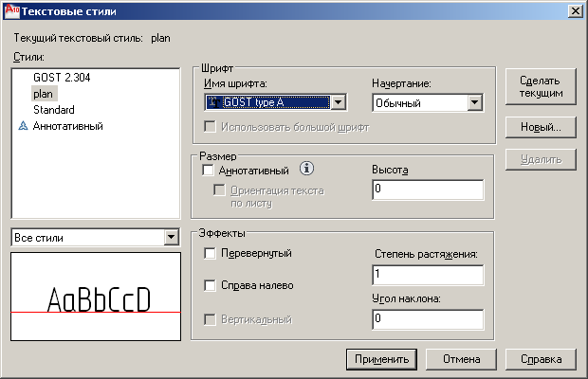588x379 pixels.
Task: Click the annotative triangle icon beside Аннотативный style
Action: (24, 126)
